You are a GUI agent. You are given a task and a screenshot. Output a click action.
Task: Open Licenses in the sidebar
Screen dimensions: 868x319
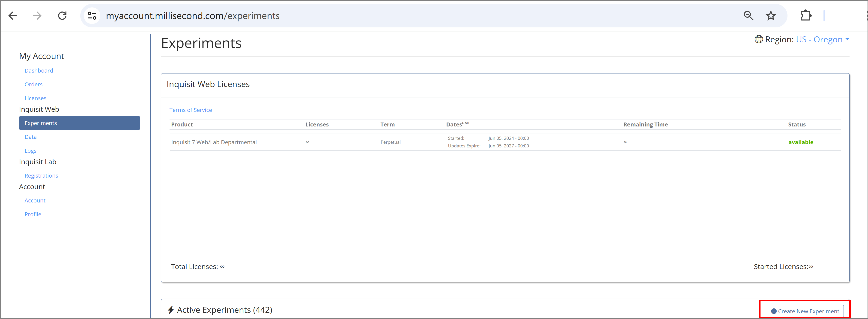tap(35, 98)
